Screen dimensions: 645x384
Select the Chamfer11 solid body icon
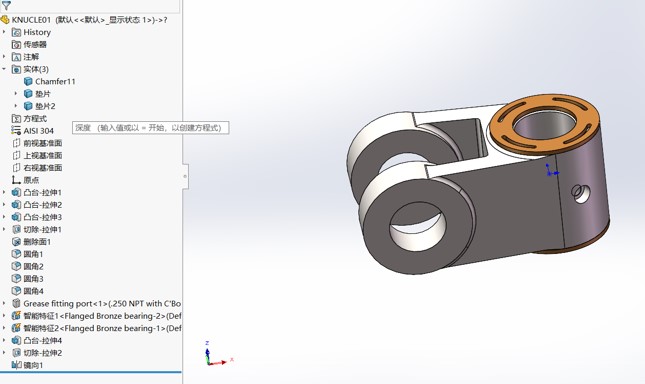pos(28,81)
